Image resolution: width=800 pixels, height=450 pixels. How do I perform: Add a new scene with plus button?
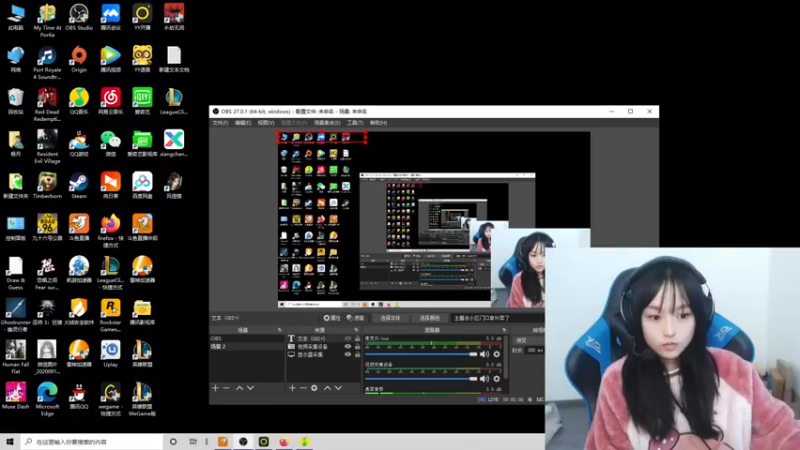click(215, 388)
